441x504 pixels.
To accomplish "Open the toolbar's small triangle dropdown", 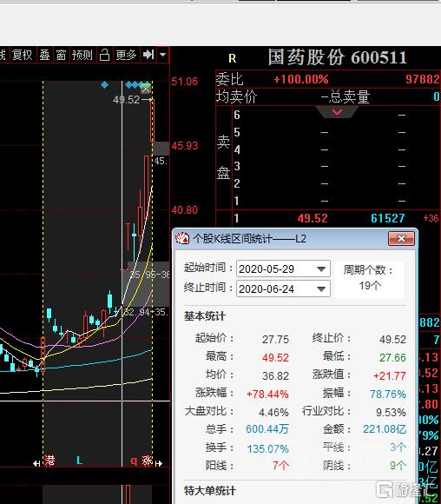I will pos(163,55).
